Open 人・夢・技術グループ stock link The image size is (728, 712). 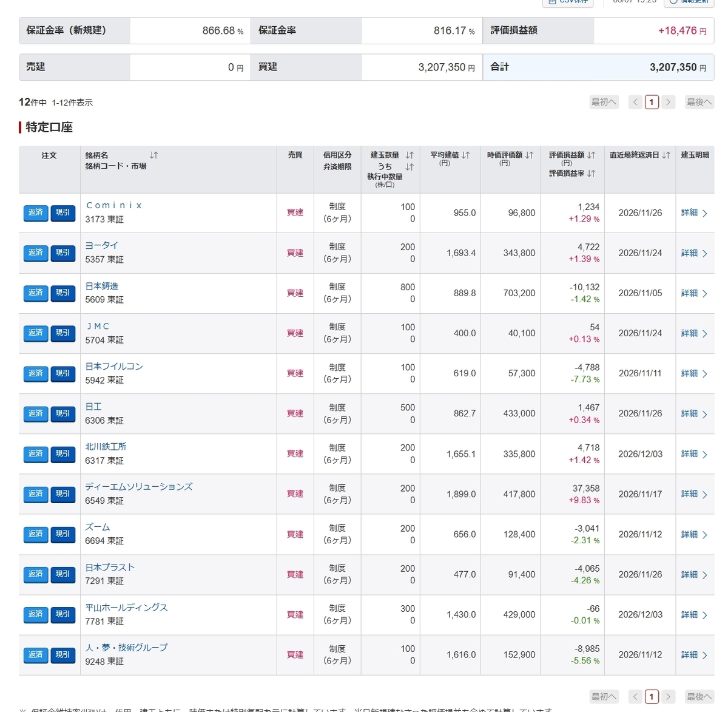[x=127, y=648]
